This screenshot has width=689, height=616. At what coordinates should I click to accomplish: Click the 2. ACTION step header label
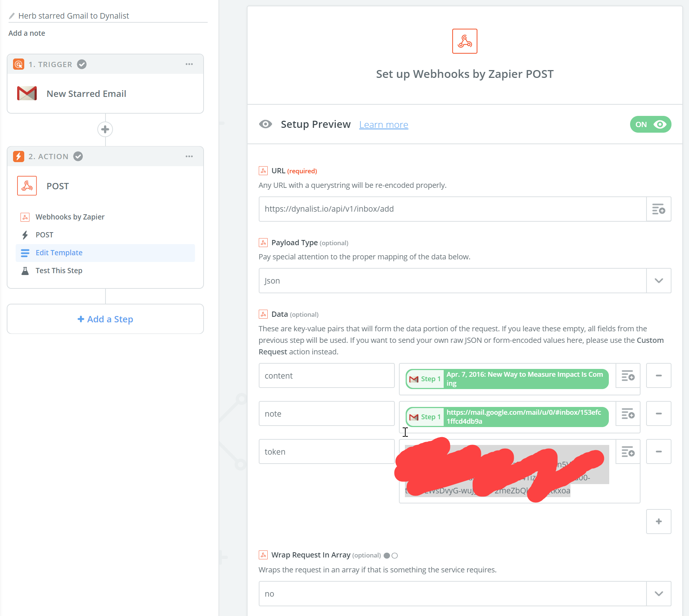(x=48, y=157)
